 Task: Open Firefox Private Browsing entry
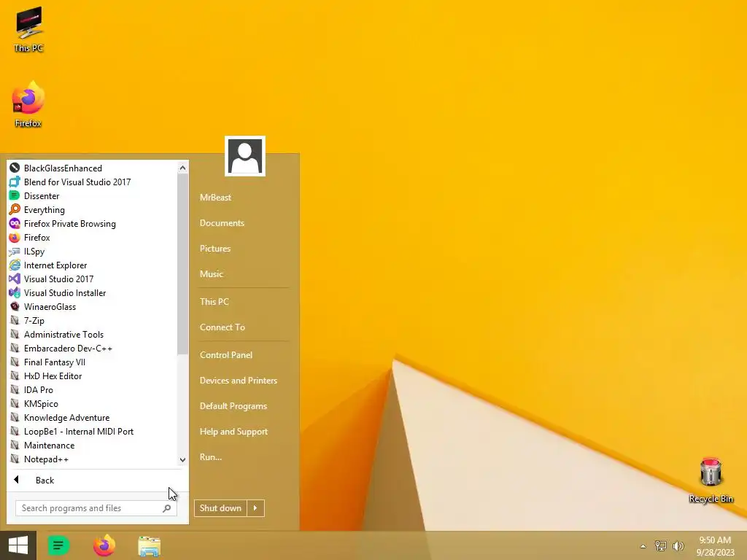[63, 223]
